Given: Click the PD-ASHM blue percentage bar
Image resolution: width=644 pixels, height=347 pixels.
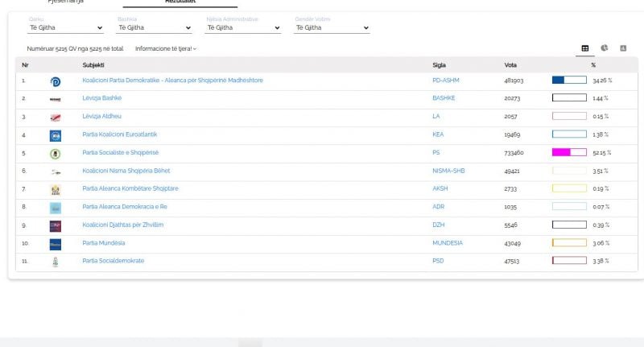Looking at the screenshot, I should coord(569,80).
